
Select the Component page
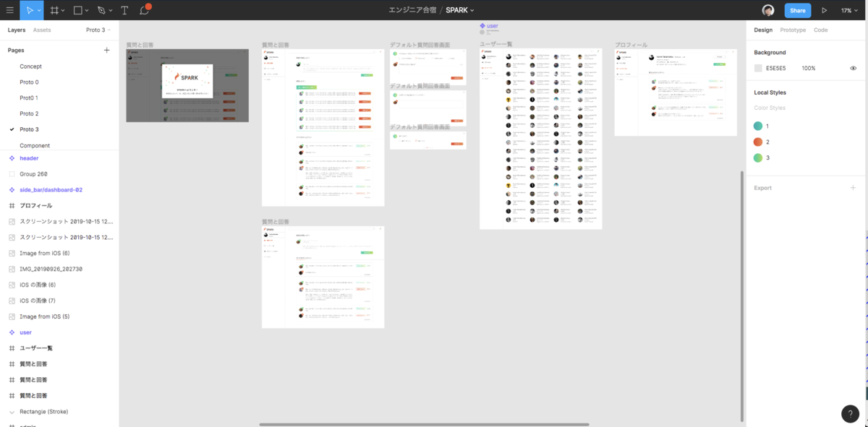35,145
